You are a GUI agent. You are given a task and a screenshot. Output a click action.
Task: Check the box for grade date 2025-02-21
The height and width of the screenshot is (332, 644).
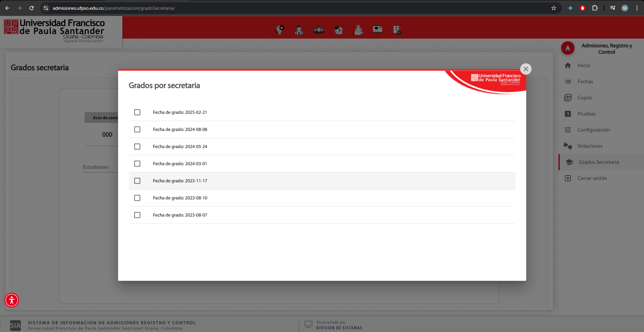(137, 112)
